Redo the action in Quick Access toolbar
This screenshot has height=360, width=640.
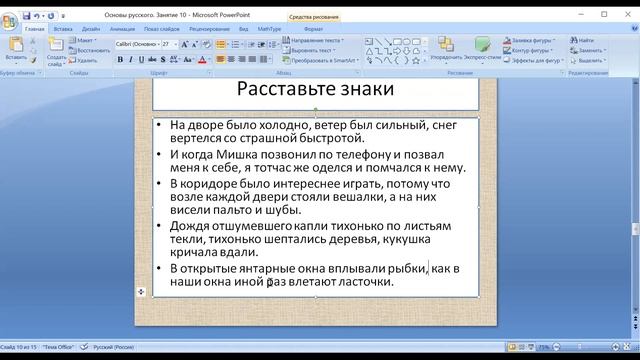51,16
